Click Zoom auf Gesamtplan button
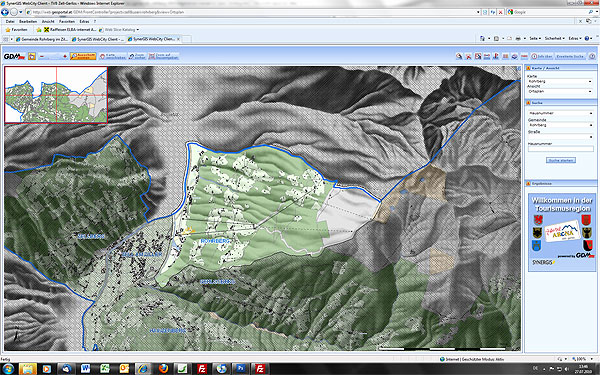Screen dimensions: 600x375 [164, 56]
